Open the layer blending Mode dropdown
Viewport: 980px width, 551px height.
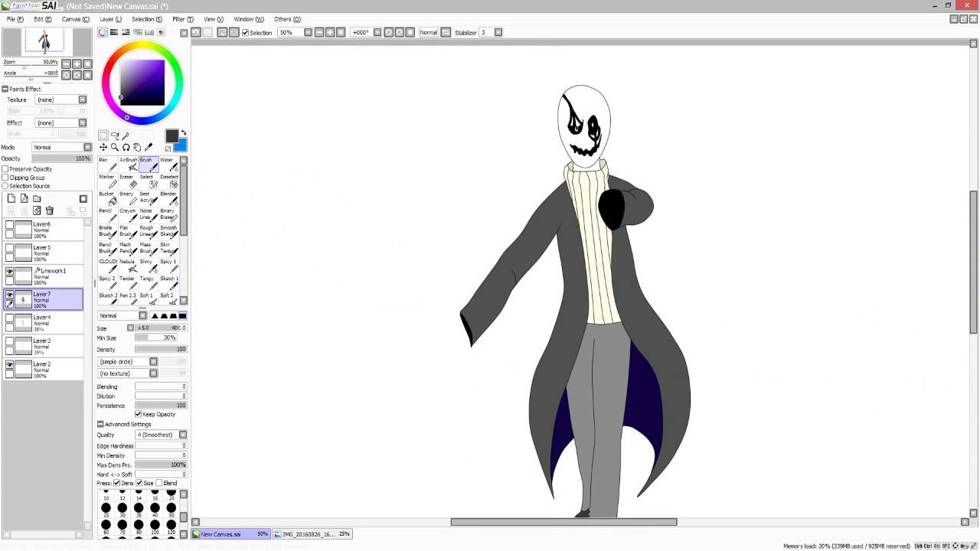click(x=87, y=147)
